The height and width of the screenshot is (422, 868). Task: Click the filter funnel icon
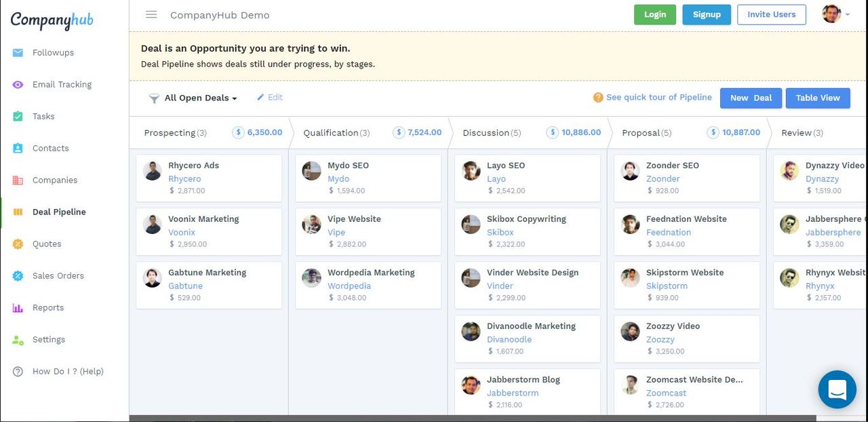coord(154,98)
